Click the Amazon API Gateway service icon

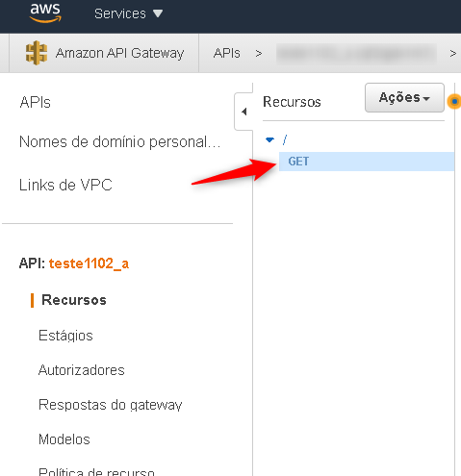[37, 53]
